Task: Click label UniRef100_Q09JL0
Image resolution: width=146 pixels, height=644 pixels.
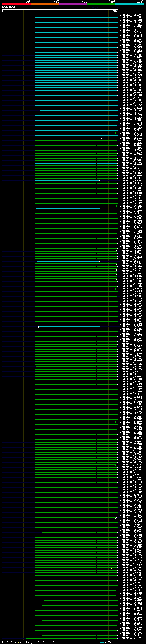Action: tap(131, 504)
